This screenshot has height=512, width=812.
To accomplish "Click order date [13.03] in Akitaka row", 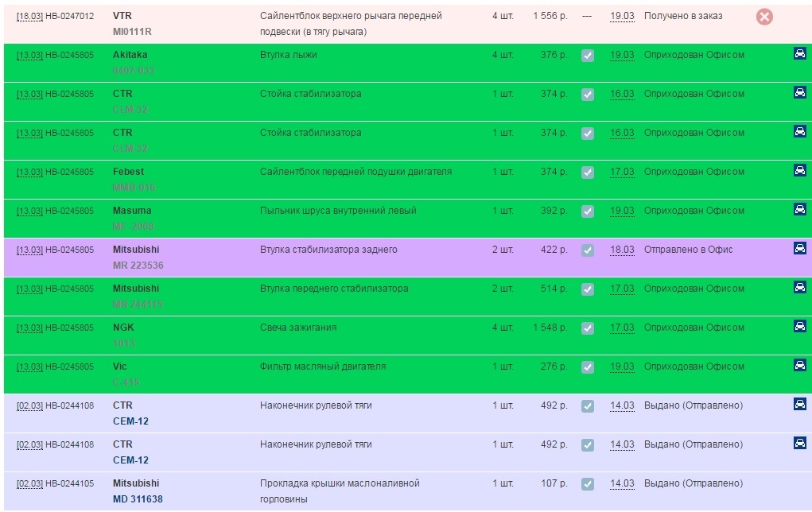I will [x=29, y=55].
